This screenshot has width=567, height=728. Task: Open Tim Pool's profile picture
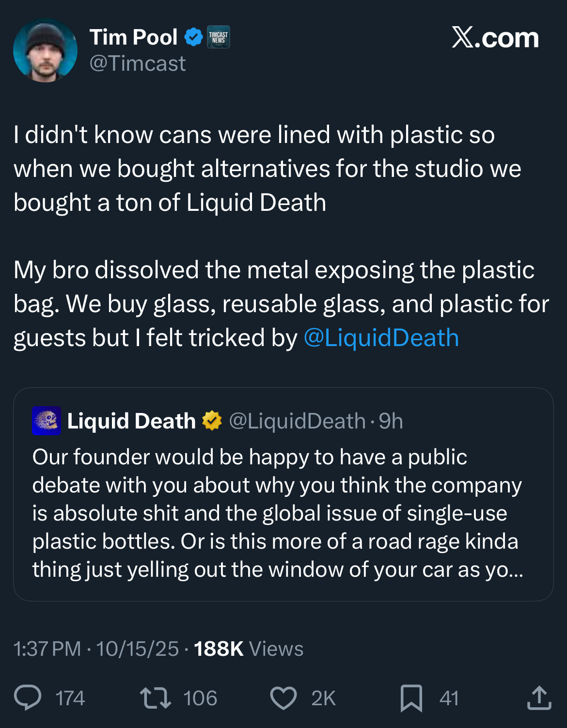tap(45, 50)
